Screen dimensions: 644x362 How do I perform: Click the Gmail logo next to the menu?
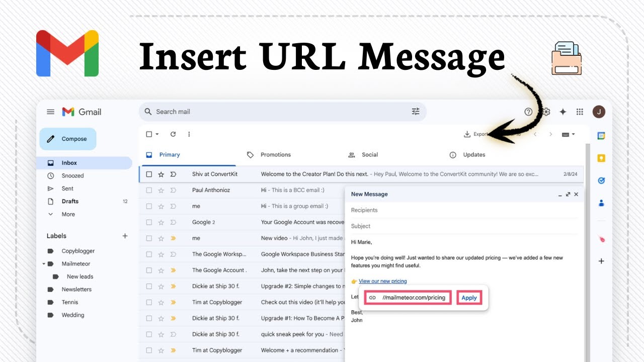click(x=82, y=112)
